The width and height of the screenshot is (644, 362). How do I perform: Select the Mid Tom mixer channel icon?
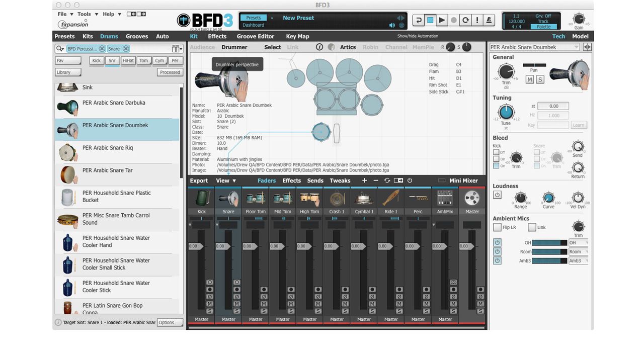coord(283,198)
